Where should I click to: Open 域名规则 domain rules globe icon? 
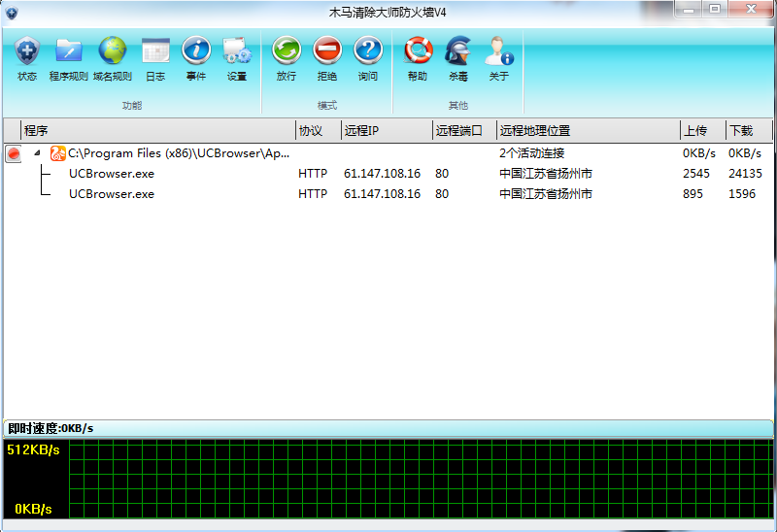click(x=113, y=58)
